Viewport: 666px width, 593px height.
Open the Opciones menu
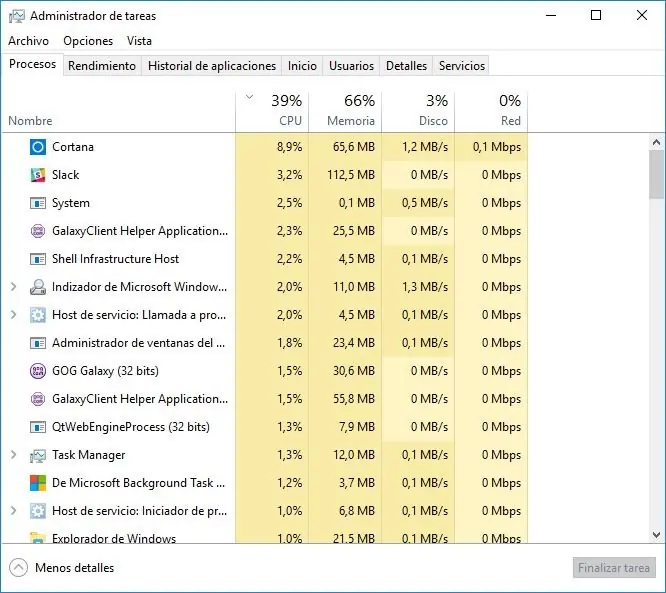pos(88,41)
